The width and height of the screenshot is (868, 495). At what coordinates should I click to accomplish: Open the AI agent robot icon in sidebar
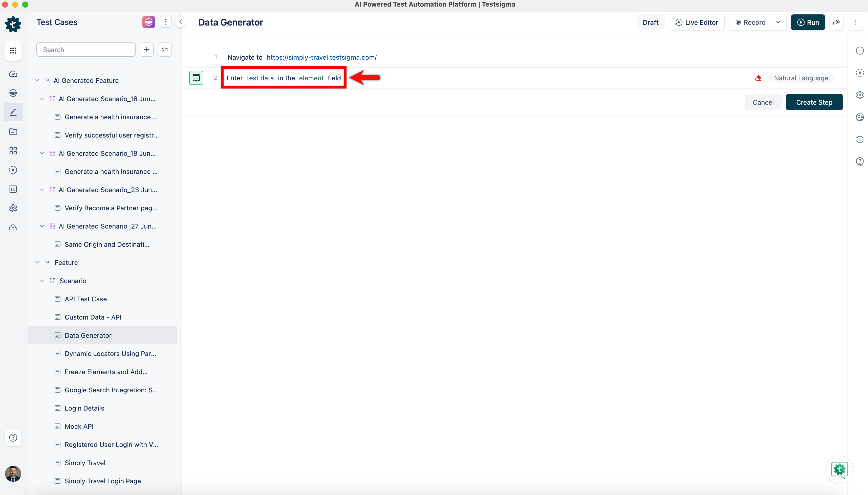[x=13, y=93]
